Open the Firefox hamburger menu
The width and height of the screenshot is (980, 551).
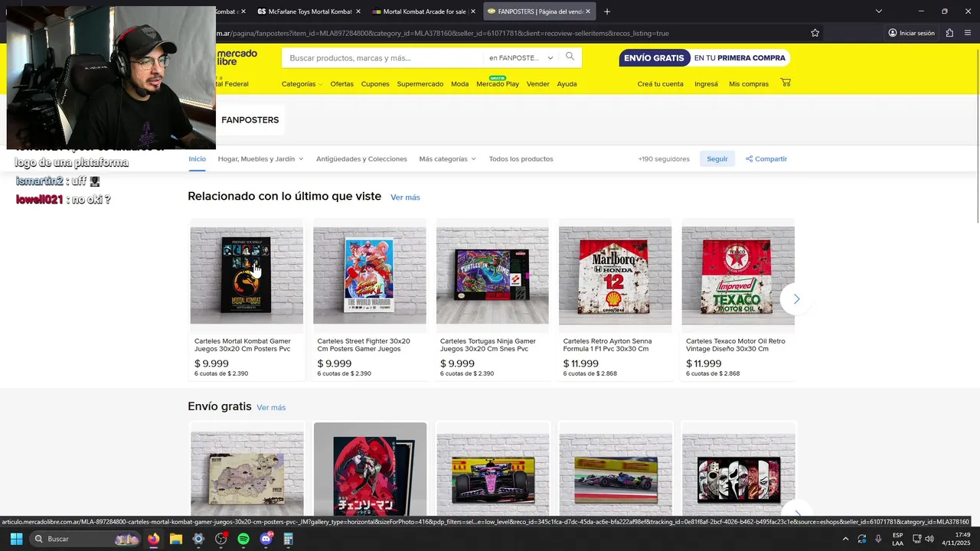(968, 33)
